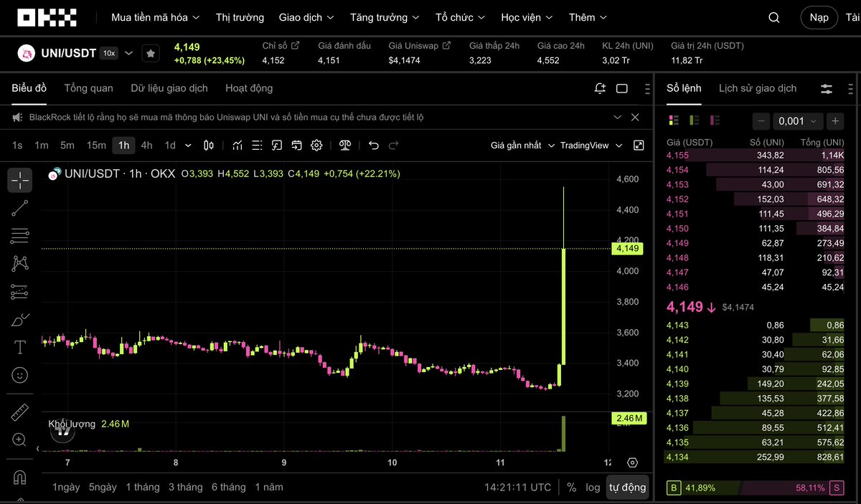Close the BlackRock announcement banner
Screen dimensions: 861x504
[635, 117]
